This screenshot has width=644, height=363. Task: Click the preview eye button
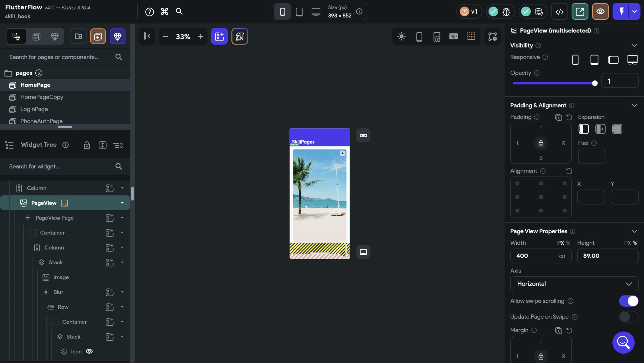[600, 12]
